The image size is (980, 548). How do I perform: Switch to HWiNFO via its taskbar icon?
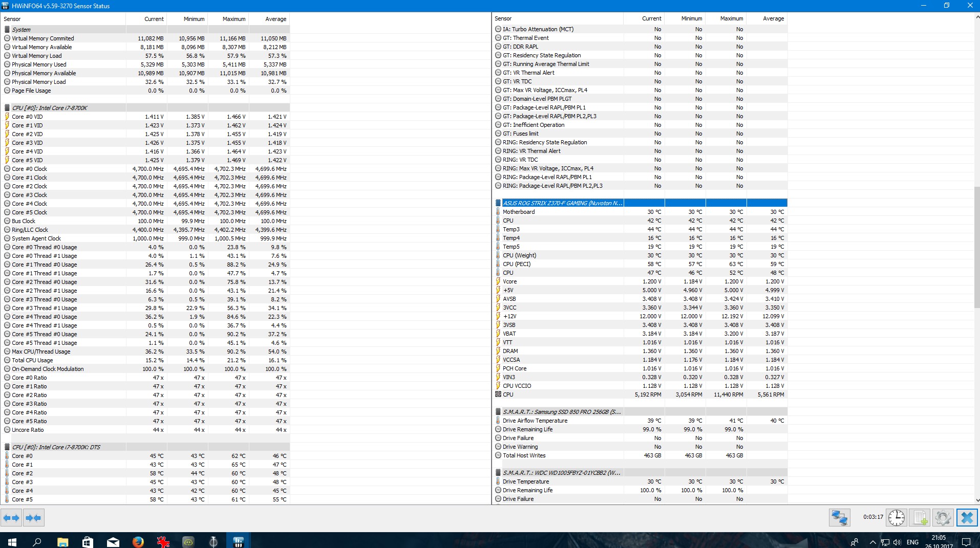coord(238,541)
